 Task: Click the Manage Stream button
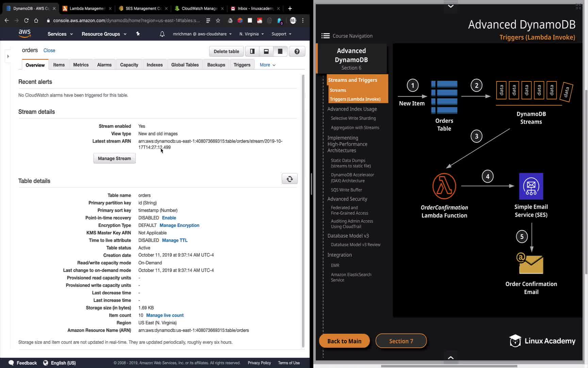[x=114, y=158]
